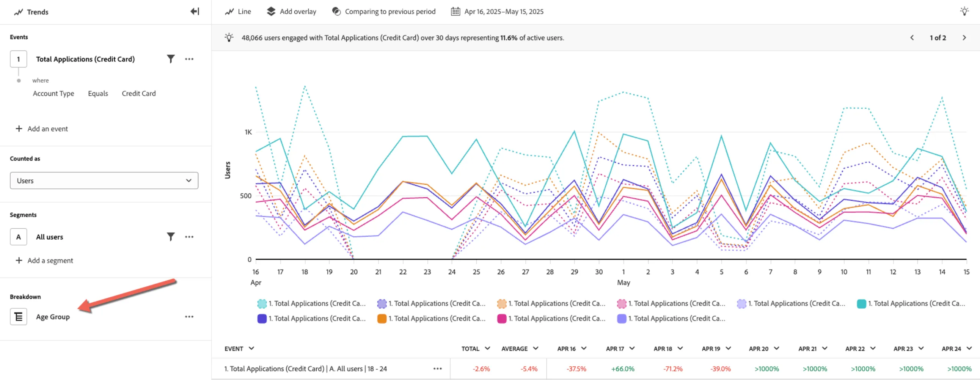Image resolution: width=980 pixels, height=380 pixels.
Task: Open more options for All users segment
Action: click(189, 237)
